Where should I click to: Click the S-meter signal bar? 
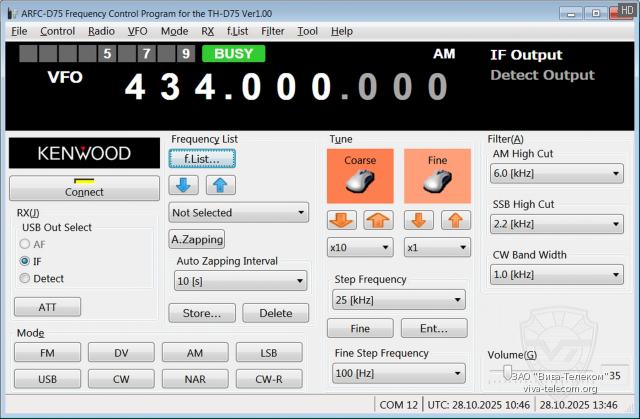(107, 53)
